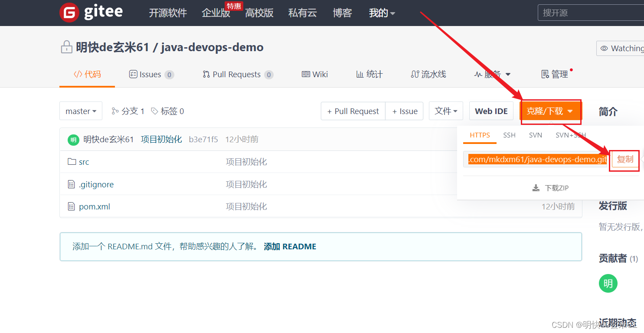Switch to the 统计 tab
The image size is (644, 333).
[369, 75]
